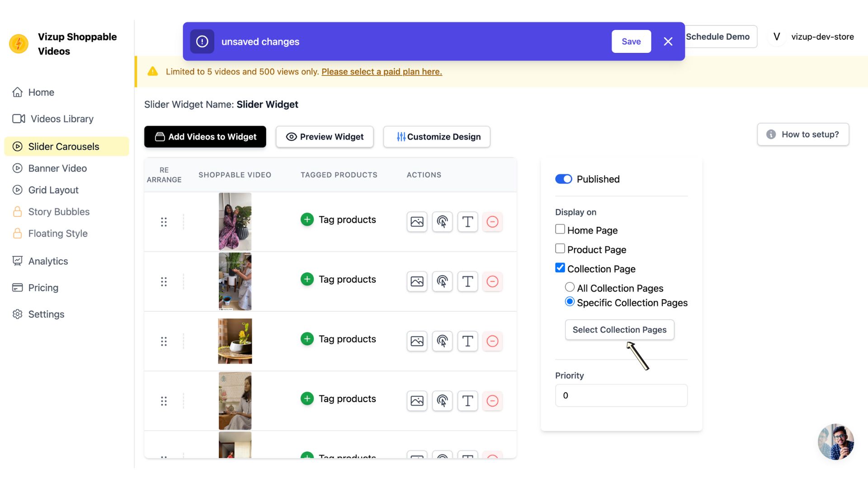Tag products on the first video
The height and width of the screenshot is (488, 868).
coord(307,219)
